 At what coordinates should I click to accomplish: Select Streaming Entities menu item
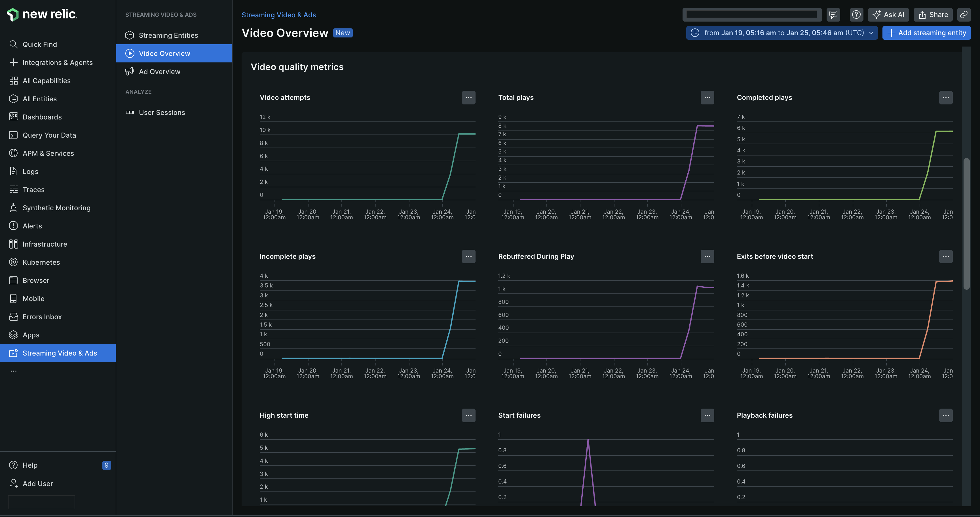(x=168, y=35)
